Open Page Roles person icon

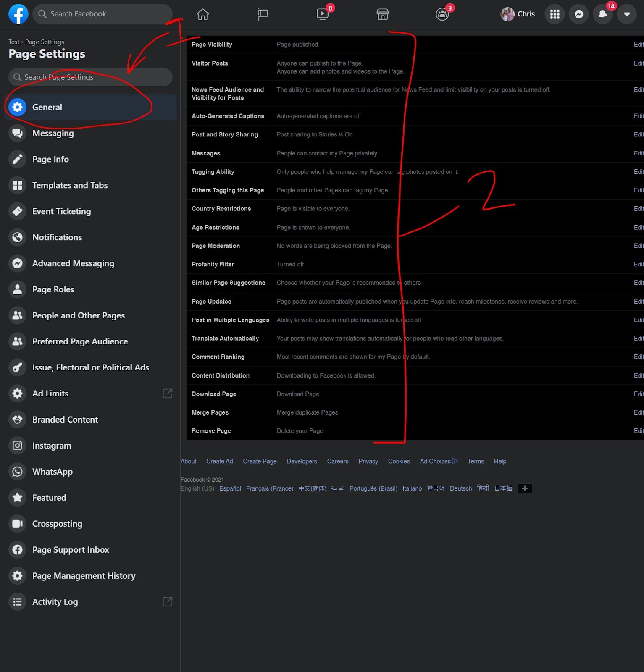[17, 289]
